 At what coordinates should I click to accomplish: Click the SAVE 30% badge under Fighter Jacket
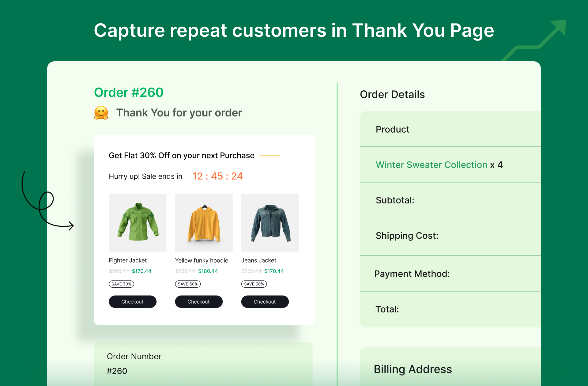pyautogui.click(x=121, y=284)
